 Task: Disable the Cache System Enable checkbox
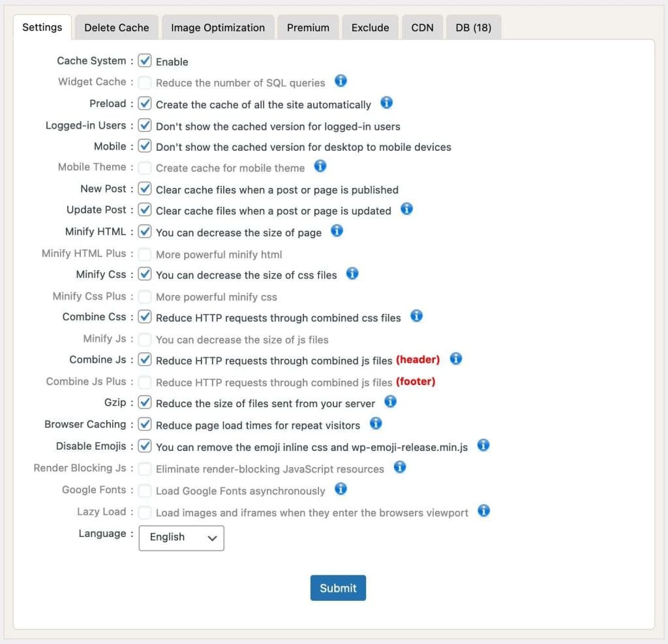[145, 61]
